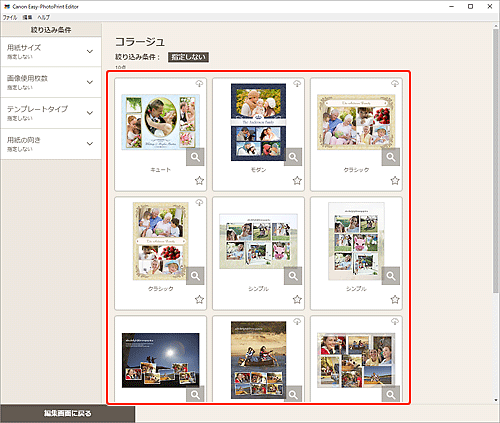Open the ヘルプ menu
The height and width of the screenshot is (423, 500).
point(44,17)
